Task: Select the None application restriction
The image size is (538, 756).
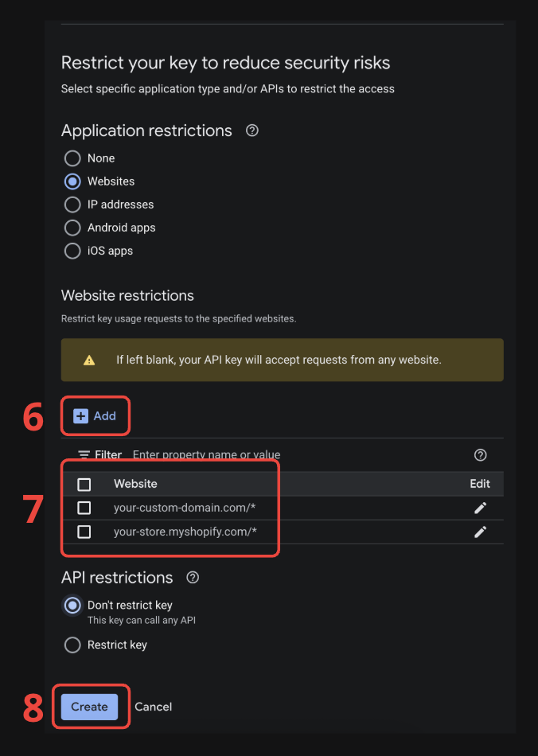Action: click(72, 158)
